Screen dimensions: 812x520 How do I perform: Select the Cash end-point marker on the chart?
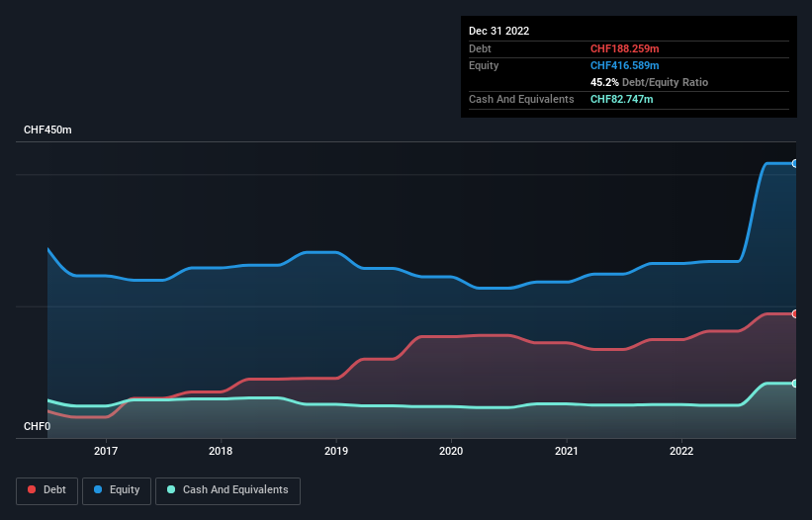tap(795, 384)
